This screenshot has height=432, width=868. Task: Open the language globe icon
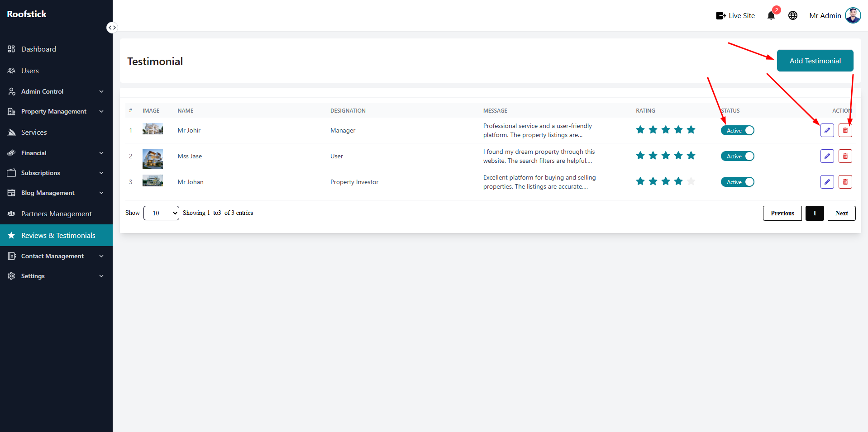pos(793,15)
